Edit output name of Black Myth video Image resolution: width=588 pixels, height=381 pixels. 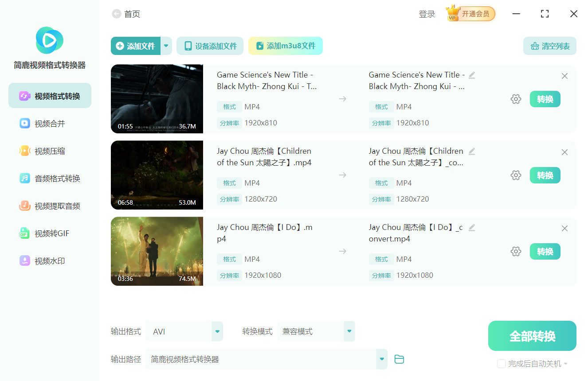[472, 75]
